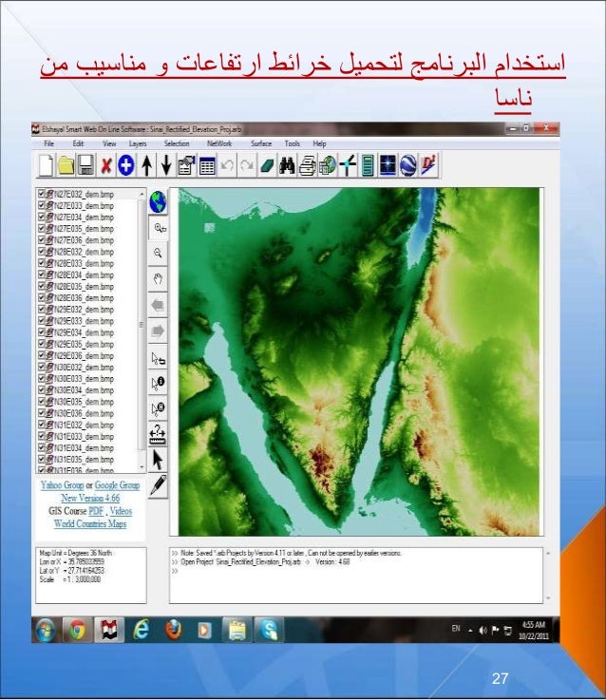The width and height of the screenshot is (606, 700).
Task: Select the N29E036_dem.bmp layer name
Action: point(84,356)
